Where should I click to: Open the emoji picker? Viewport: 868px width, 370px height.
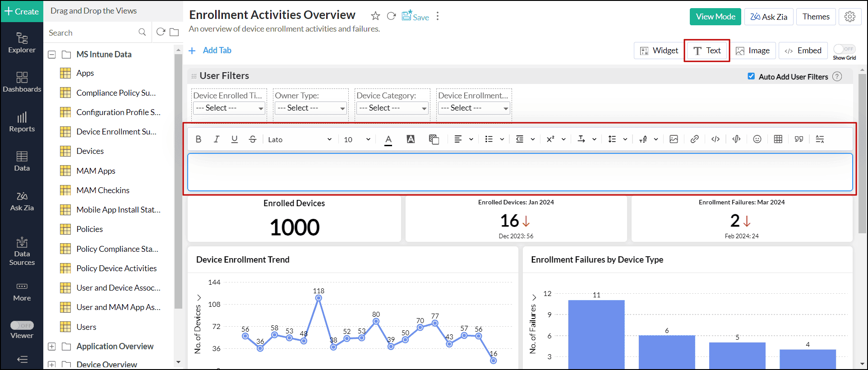coord(757,139)
